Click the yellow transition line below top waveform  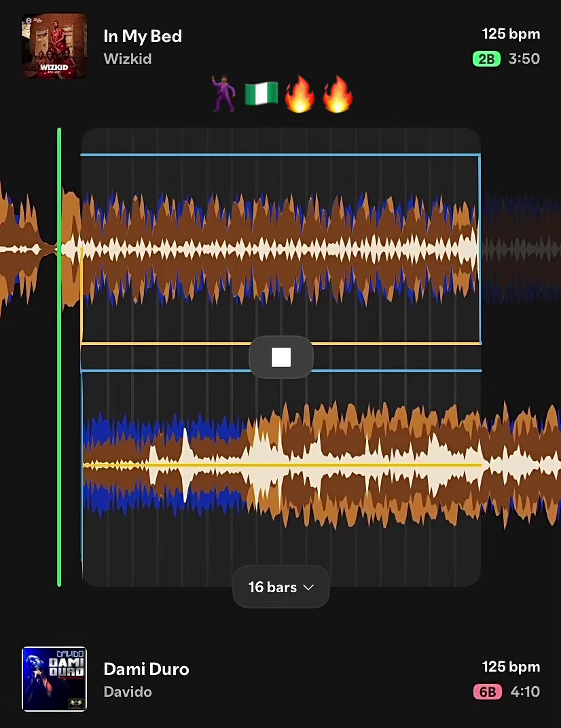tap(281, 344)
